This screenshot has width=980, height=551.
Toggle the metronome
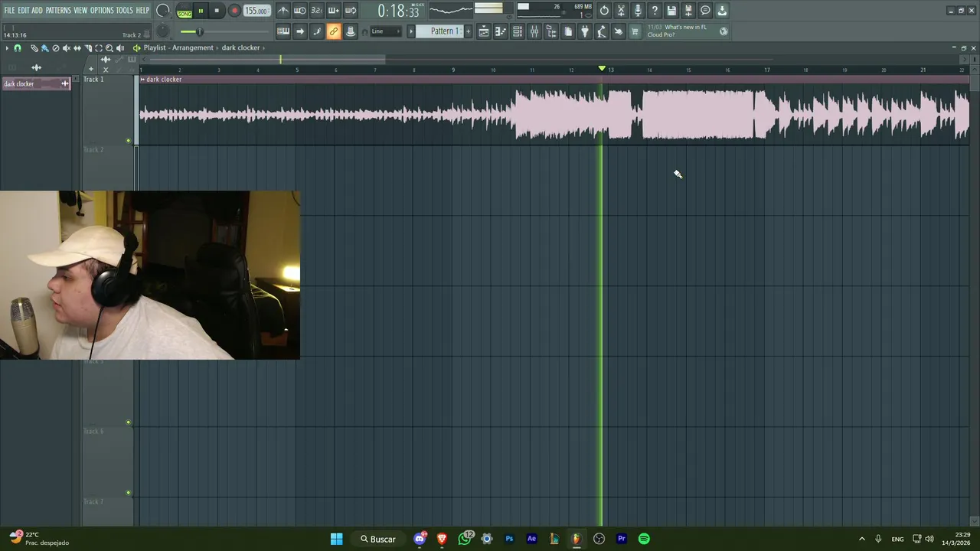[x=283, y=11]
